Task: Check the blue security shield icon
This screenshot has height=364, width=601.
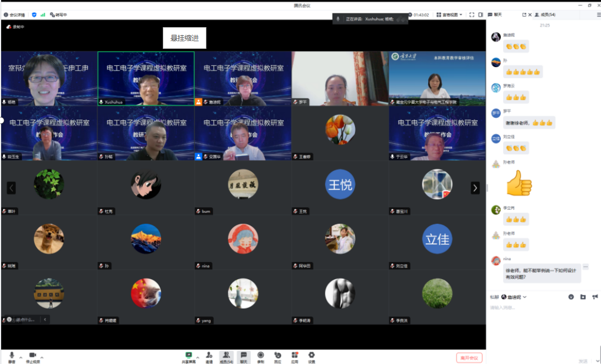Action: click(x=34, y=15)
